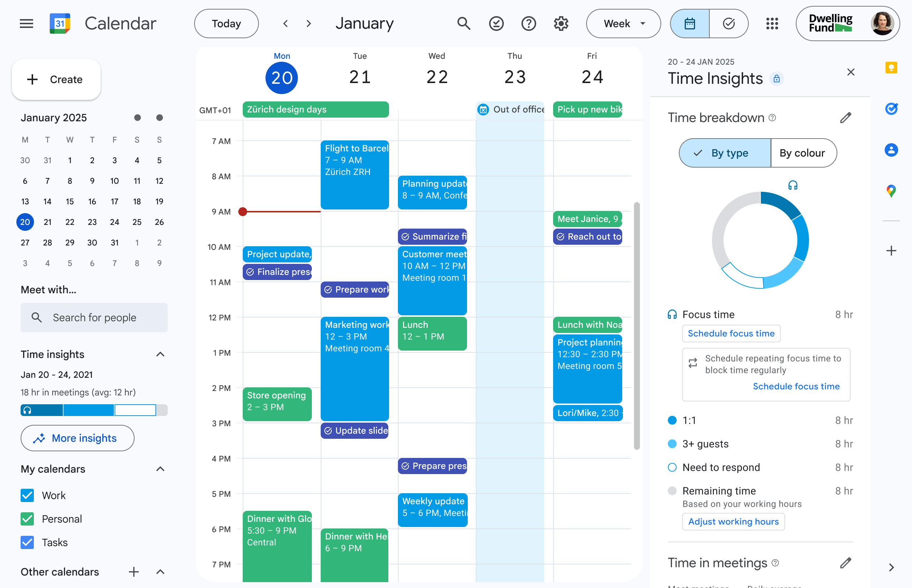The width and height of the screenshot is (912, 588).
Task: Open the search icon in the top bar
Action: click(463, 23)
